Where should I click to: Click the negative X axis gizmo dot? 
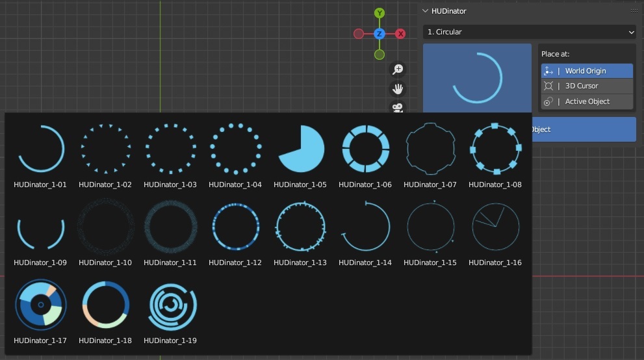[x=359, y=34]
